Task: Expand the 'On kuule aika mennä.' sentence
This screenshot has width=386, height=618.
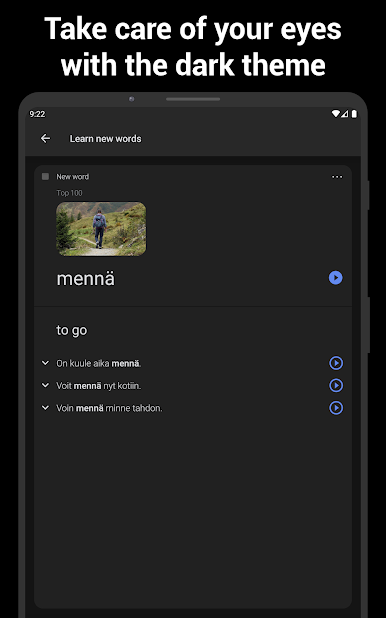Action: click(x=45, y=363)
